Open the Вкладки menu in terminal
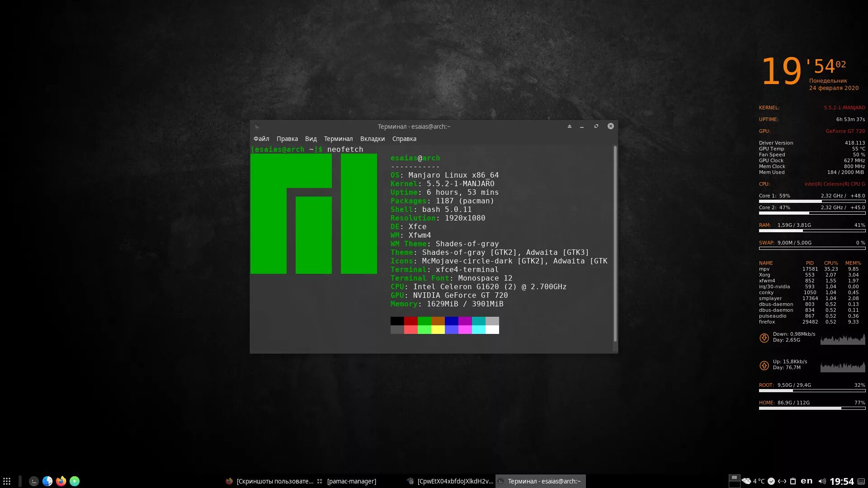The image size is (868, 488). pos(372,139)
